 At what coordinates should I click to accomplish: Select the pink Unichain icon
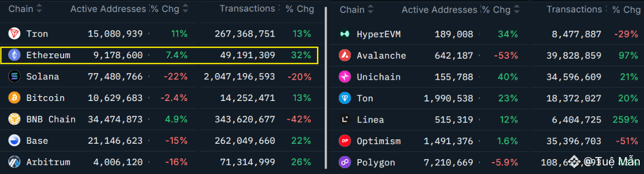(345, 76)
